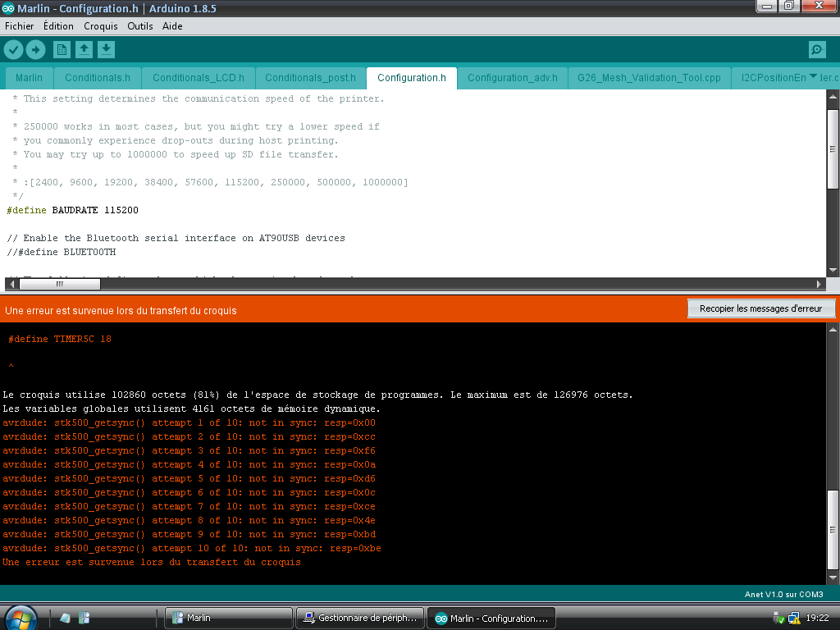Click the editor scrollbar up arrow
The image size is (840, 630).
point(833,97)
